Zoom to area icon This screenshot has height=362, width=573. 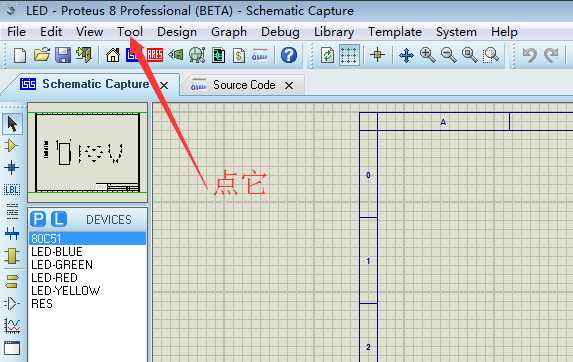(x=491, y=56)
